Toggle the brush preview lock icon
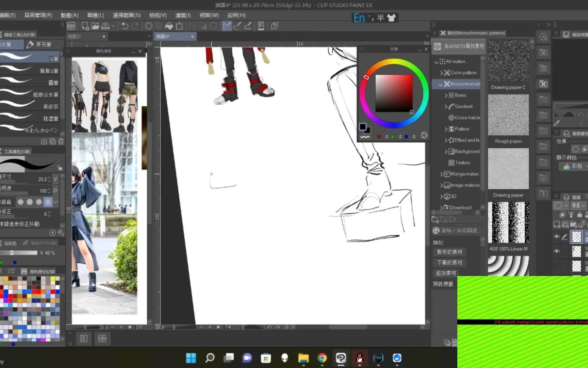Image resolution: width=588 pixels, height=368 pixels. pos(60,168)
